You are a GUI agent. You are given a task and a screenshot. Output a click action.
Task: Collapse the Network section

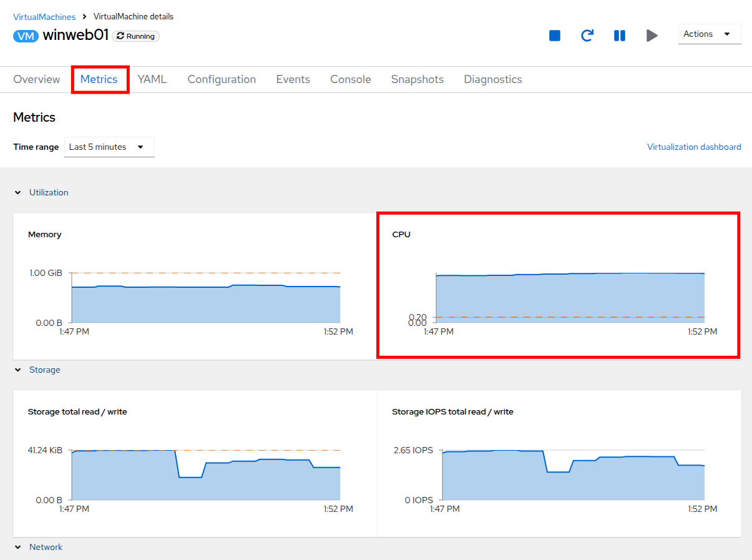[x=18, y=548]
